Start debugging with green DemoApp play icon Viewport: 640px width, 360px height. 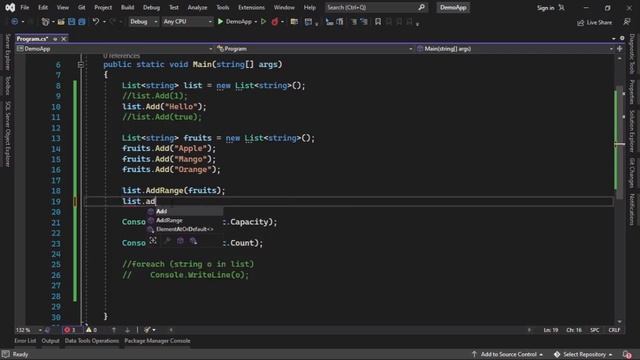[220, 22]
